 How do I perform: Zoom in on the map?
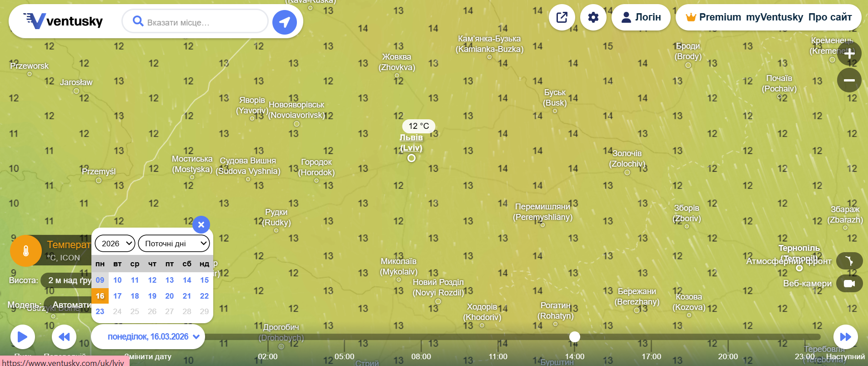click(849, 53)
